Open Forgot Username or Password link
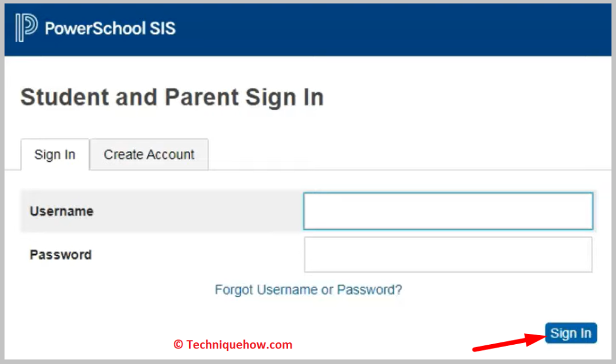 pyautogui.click(x=308, y=290)
